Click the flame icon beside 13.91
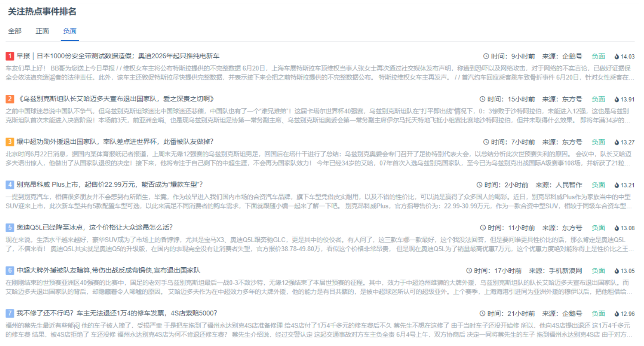Image resolution: width=644 pixels, height=346 pixels. point(617,99)
